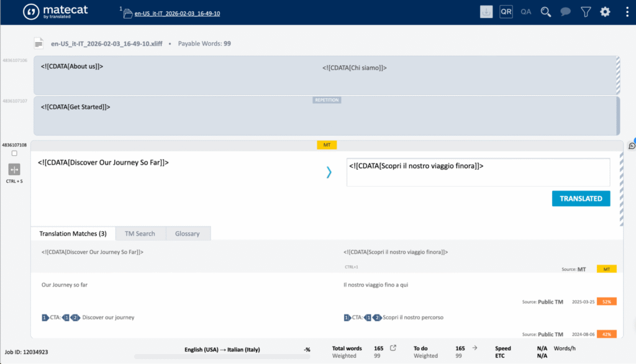Open the QA issues panel

(x=526, y=12)
